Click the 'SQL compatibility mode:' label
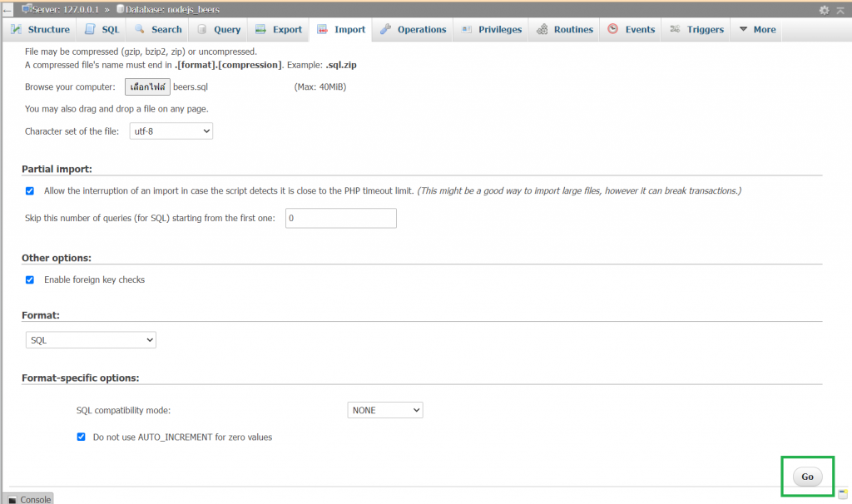Screen dimensions: 852x504 point(123,411)
